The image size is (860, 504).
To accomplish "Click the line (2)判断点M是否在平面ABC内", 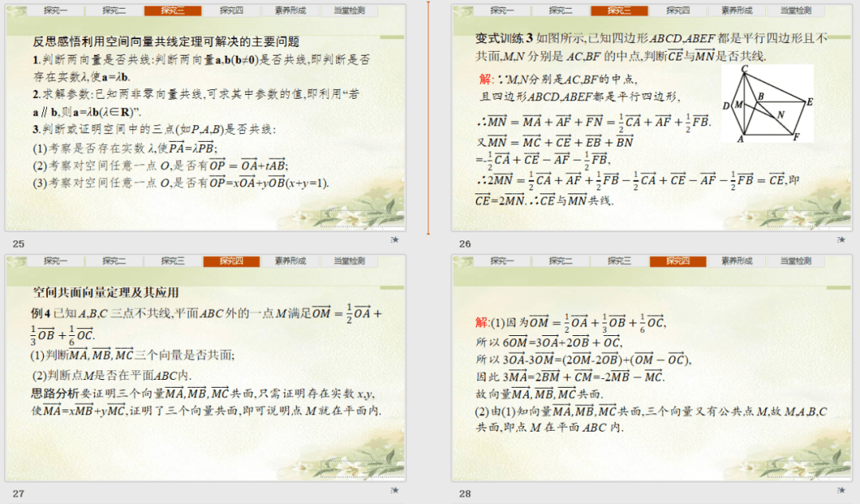I will [112, 376].
